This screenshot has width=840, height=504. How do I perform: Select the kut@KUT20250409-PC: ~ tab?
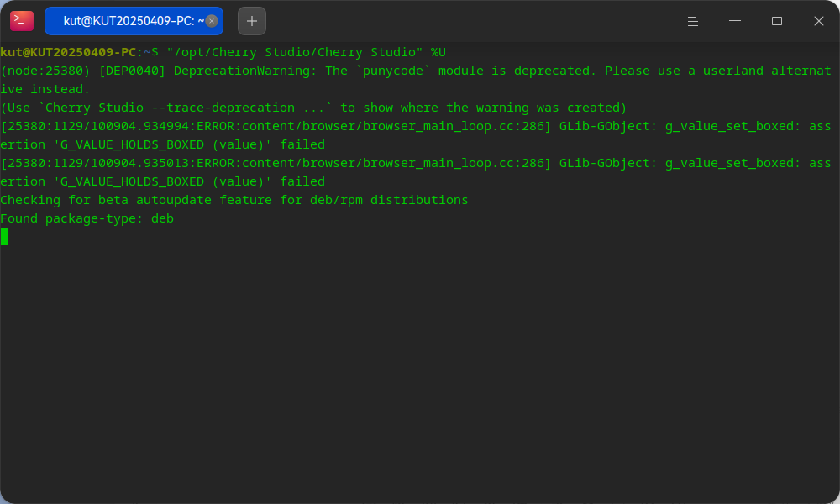134,21
